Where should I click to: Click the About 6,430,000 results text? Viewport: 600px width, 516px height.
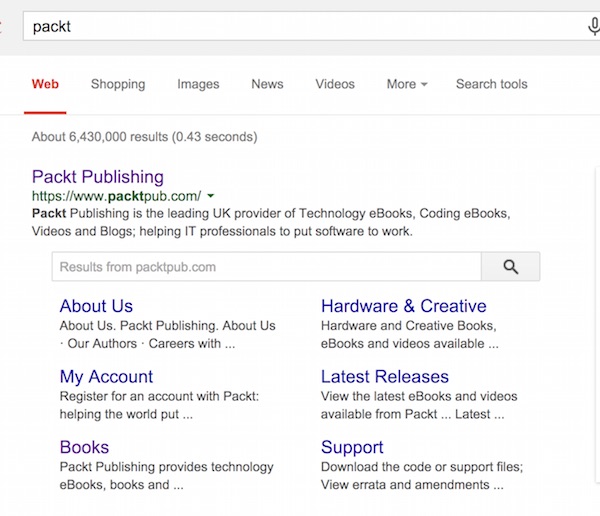(x=145, y=137)
